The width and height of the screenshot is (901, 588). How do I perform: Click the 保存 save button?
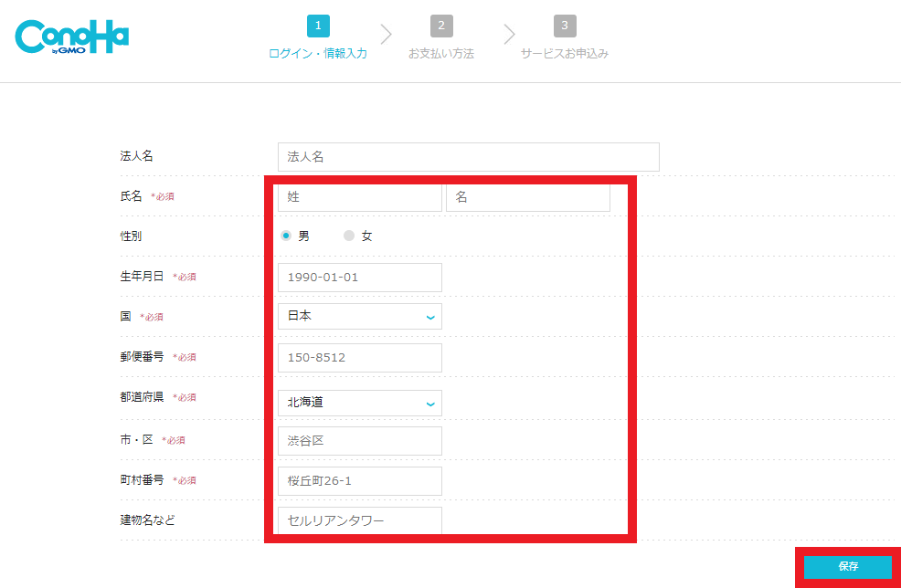(848, 567)
